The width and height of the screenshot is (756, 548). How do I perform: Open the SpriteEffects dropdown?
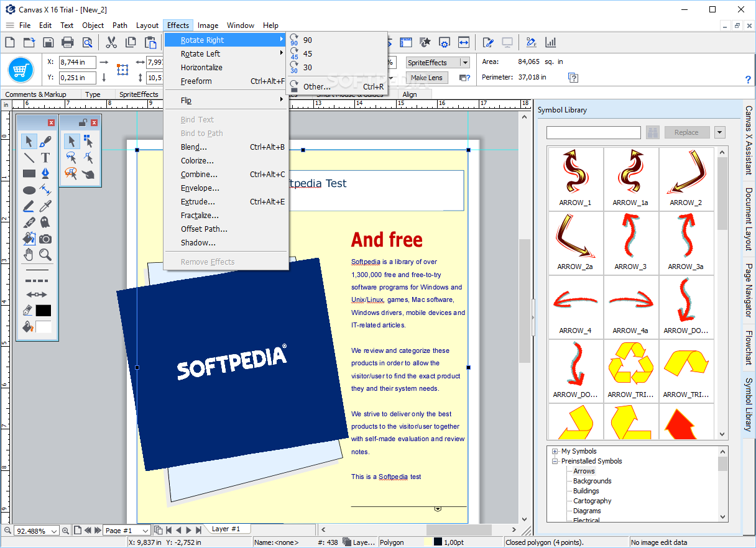464,63
